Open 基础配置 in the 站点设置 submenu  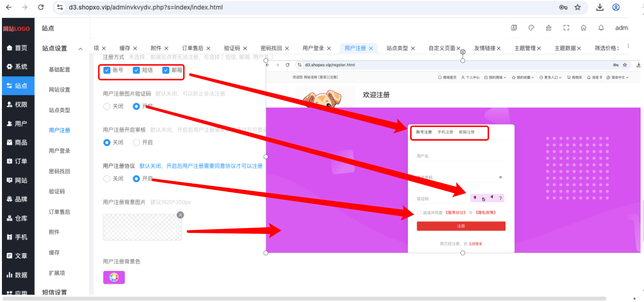(60, 70)
